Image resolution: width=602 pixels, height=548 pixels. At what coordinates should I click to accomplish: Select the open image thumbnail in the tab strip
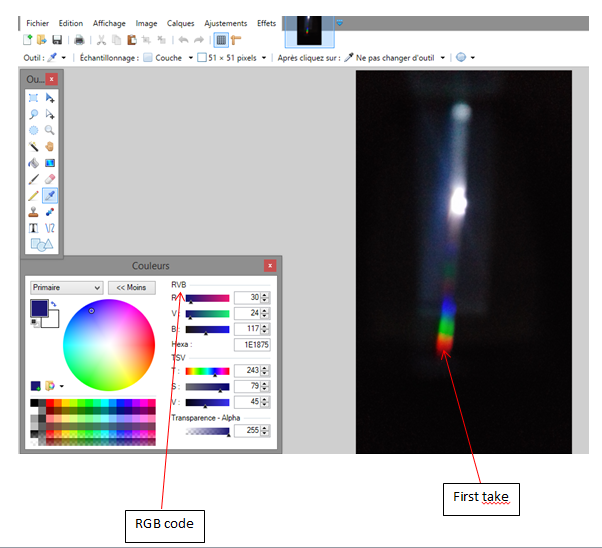click(309, 31)
